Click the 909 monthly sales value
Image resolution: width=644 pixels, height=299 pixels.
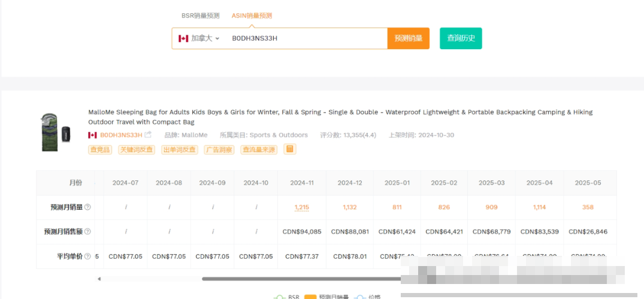click(491, 207)
